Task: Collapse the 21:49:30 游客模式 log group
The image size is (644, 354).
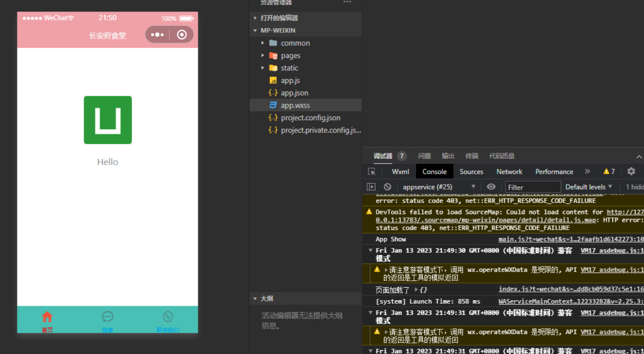Action: click(370, 251)
